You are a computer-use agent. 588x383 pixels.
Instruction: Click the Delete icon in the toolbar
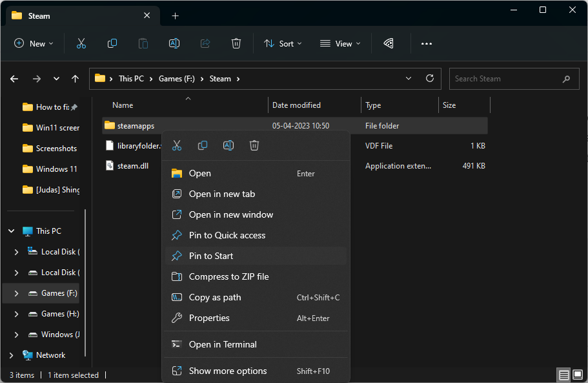[x=236, y=43]
